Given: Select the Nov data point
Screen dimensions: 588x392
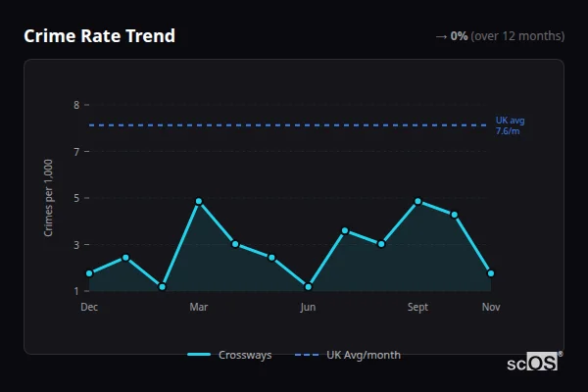Looking at the screenshot, I should 491,273.
